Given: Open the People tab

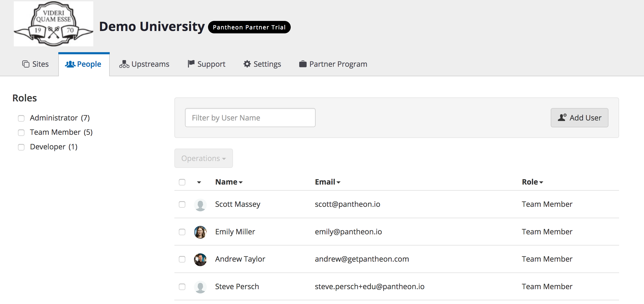Looking at the screenshot, I should pos(84,64).
